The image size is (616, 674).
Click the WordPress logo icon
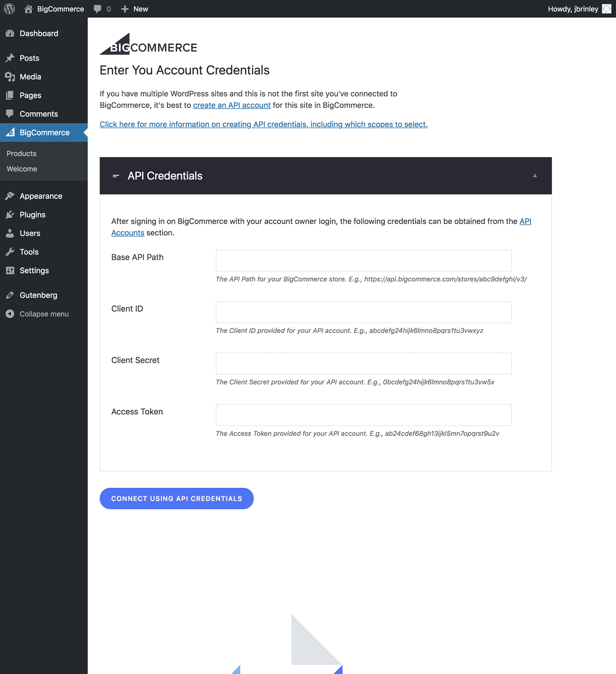(x=9, y=9)
